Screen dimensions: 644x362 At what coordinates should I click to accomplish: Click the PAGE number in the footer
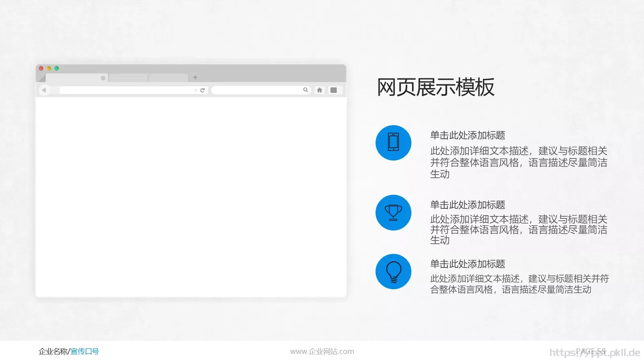pos(591,351)
